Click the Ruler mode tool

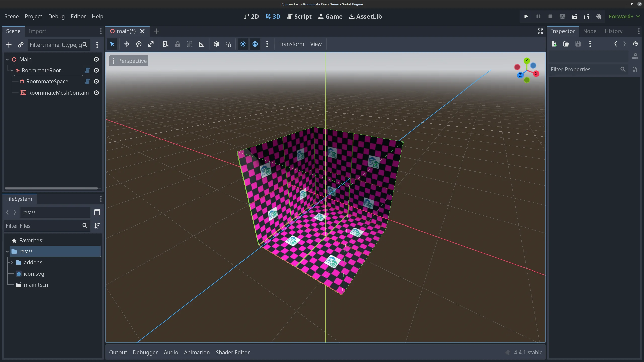click(202, 44)
